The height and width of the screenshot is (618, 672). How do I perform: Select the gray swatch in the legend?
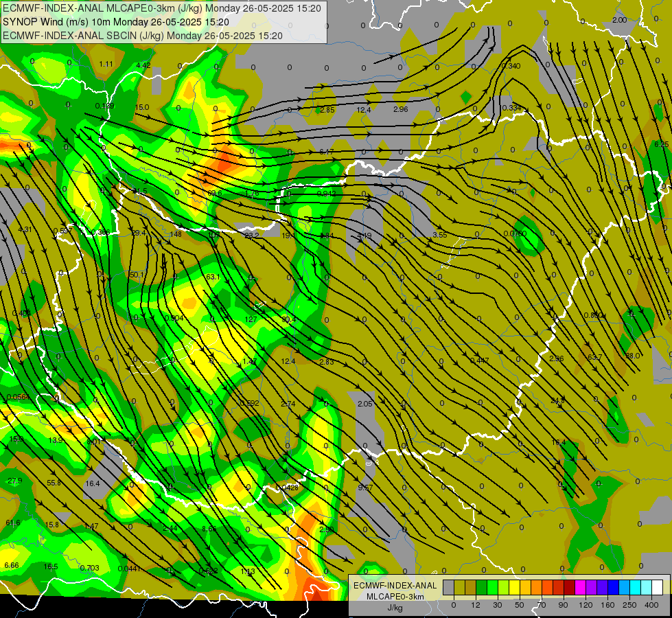[x=448, y=587]
